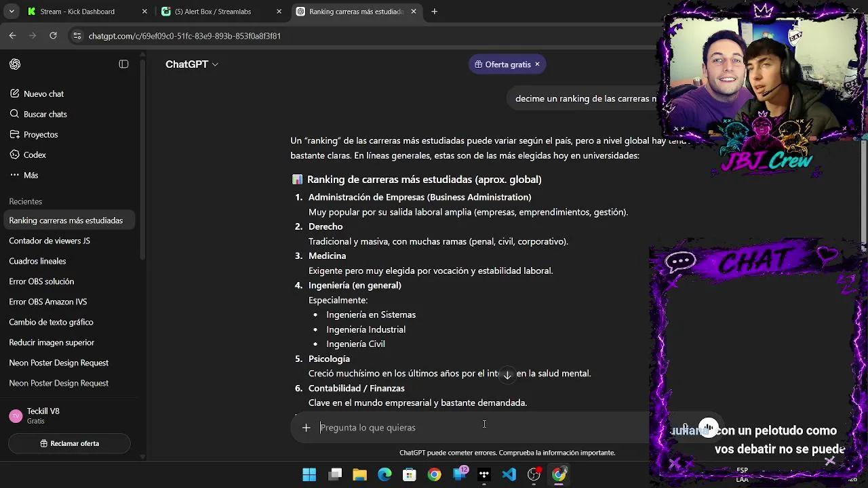
Task: Open the ChatGPT model selector dropdown
Action: 192,64
